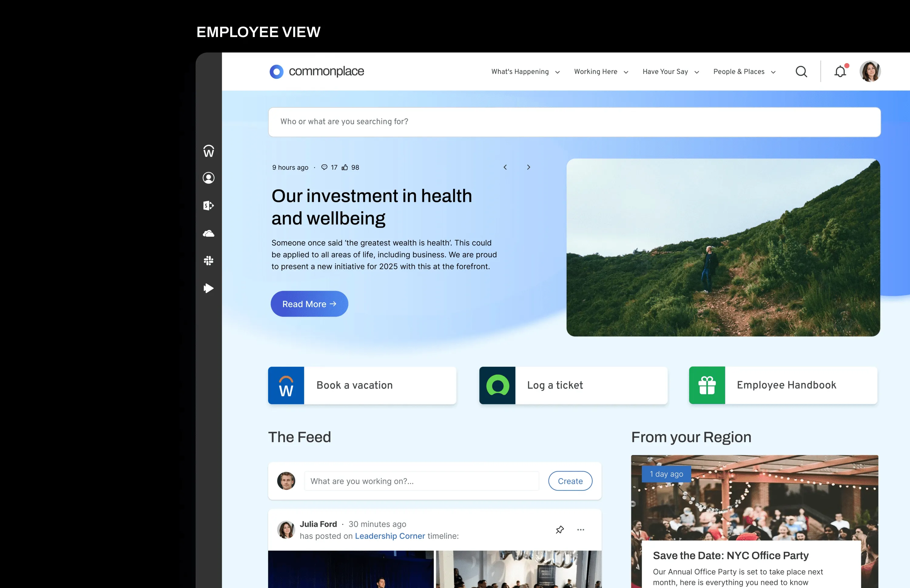
Task: Click the ellipsis on Julia Ford's post
Action: tap(581, 530)
